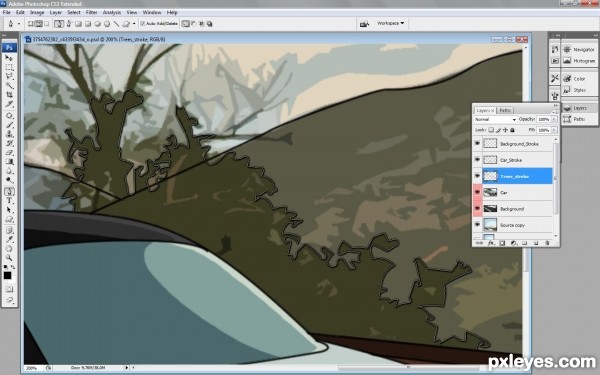Select the Gradient tool
This screenshot has height=375, width=600.
[x=9, y=161]
